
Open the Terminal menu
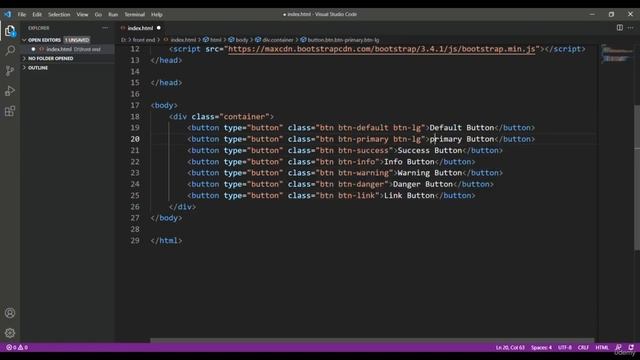tap(134, 14)
